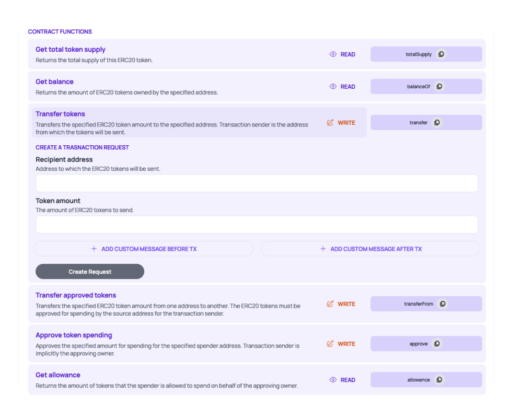The width and height of the screenshot is (512, 420).
Task: Click the Create Request button
Action: point(89,271)
